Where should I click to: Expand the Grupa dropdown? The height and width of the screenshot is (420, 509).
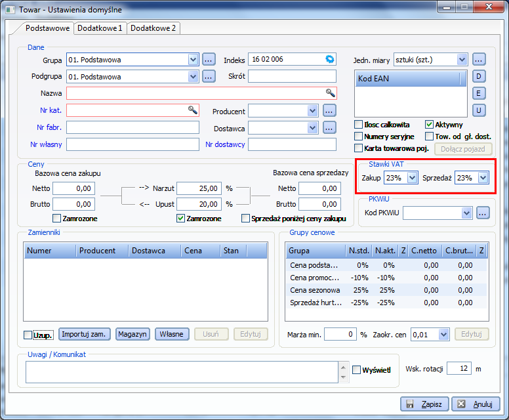click(x=193, y=60)
